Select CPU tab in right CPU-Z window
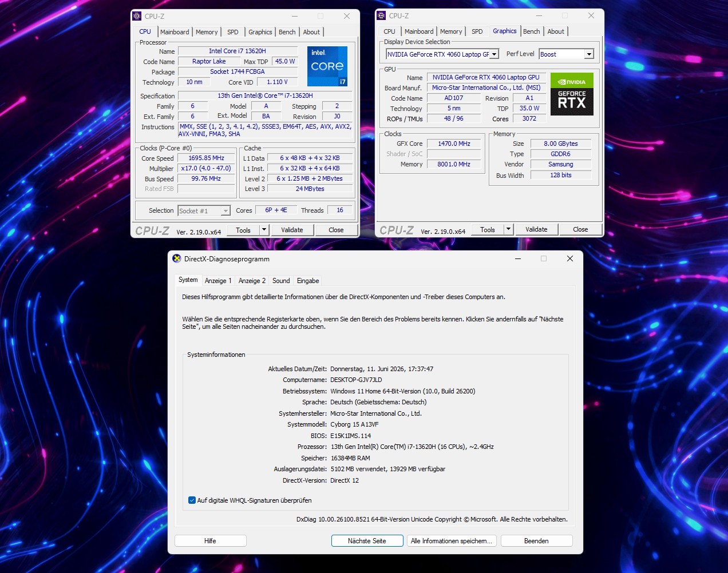This screenshot has height=573, width=728. (390, 31)
